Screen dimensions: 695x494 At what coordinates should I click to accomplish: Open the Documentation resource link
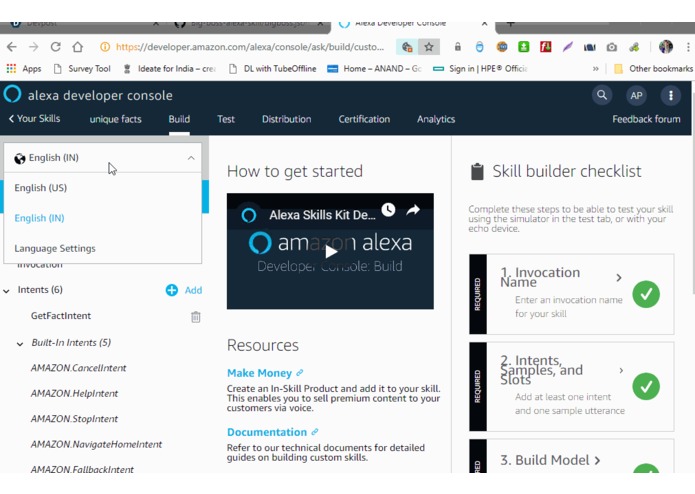click(x=272, y=432)
